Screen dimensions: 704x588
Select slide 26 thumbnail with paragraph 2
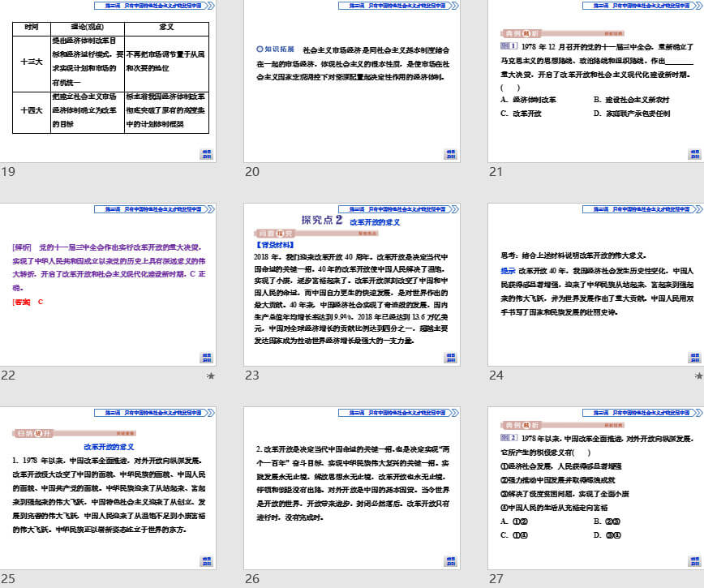[x=352, y=488]
